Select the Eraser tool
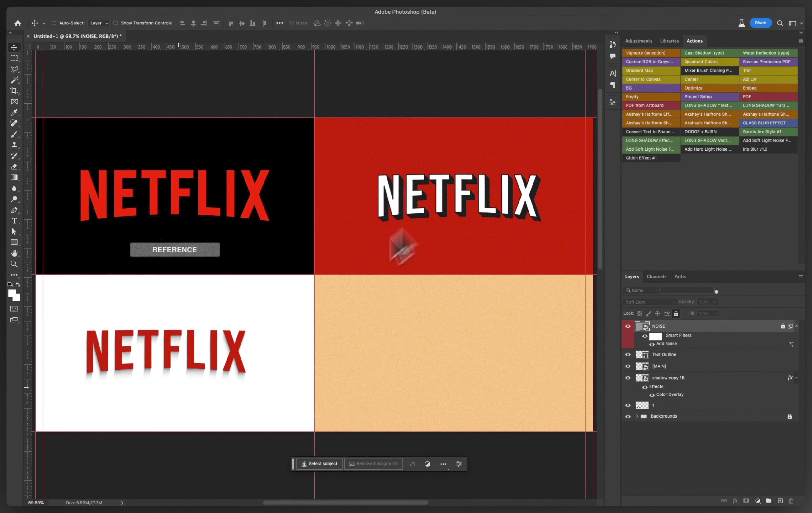 click(14, 167)
